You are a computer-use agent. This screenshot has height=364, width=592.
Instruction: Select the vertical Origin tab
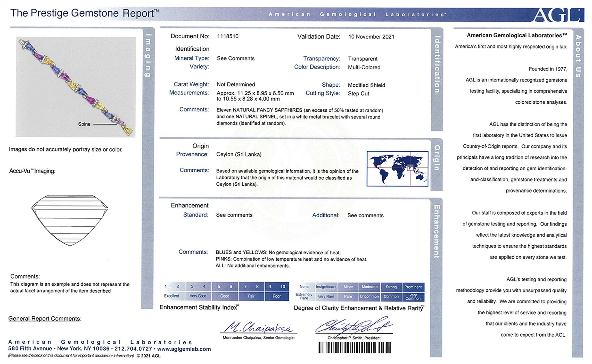coord(437,158)
